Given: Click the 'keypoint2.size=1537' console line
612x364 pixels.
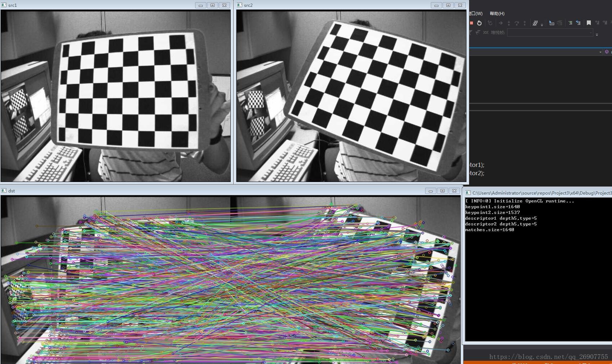Looking at the screenshot, I should (x=492, y=213).
